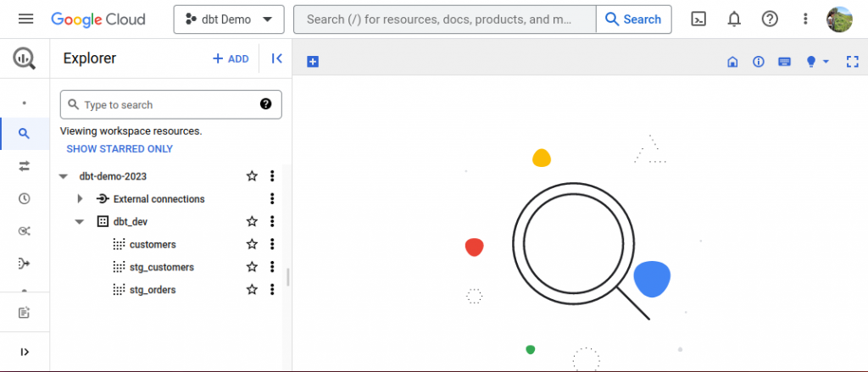Collapse the dbt_dev dataset
The width and height of the screenshot is (868, 372).
(80, 222)
